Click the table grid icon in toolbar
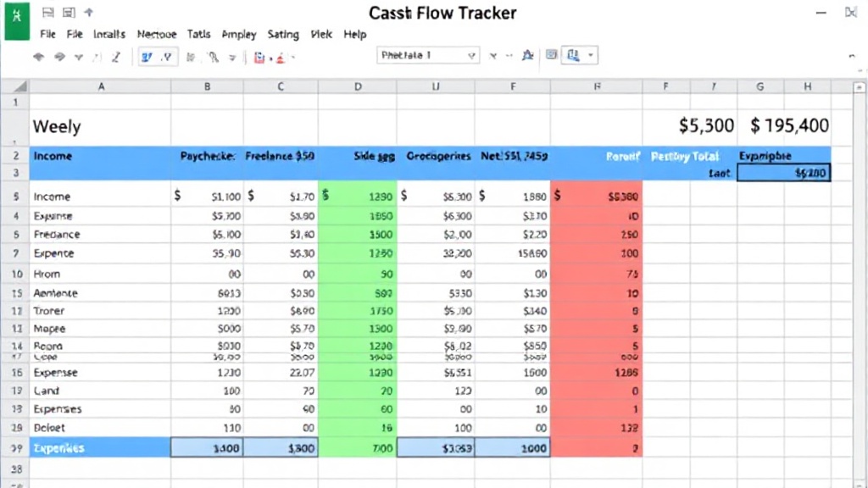 pyautogui.click(x=551, y=54)
